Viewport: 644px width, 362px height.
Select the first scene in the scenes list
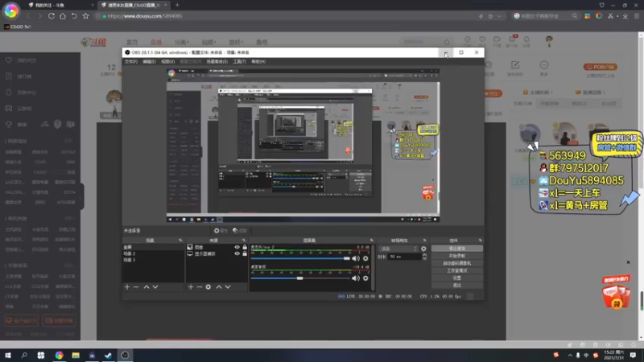pyautogui.click(x=153, y=247)
